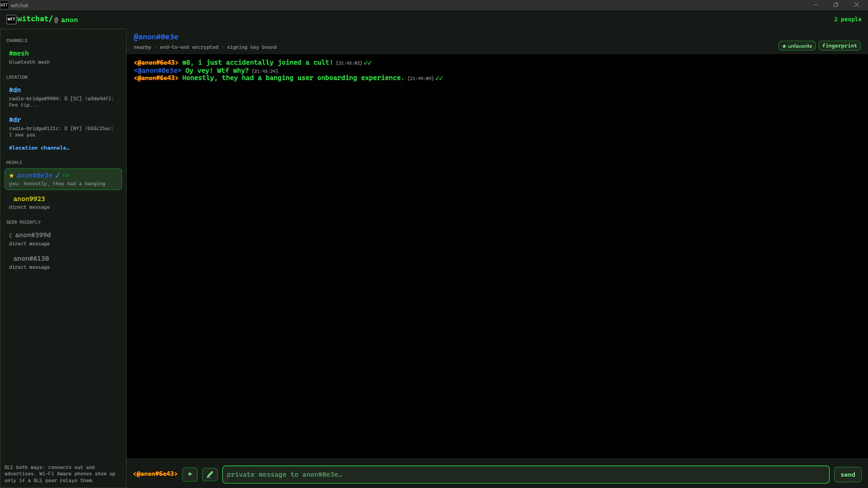Click the anon nickname in the header
The image size is (868, 488).
point(69,20)
